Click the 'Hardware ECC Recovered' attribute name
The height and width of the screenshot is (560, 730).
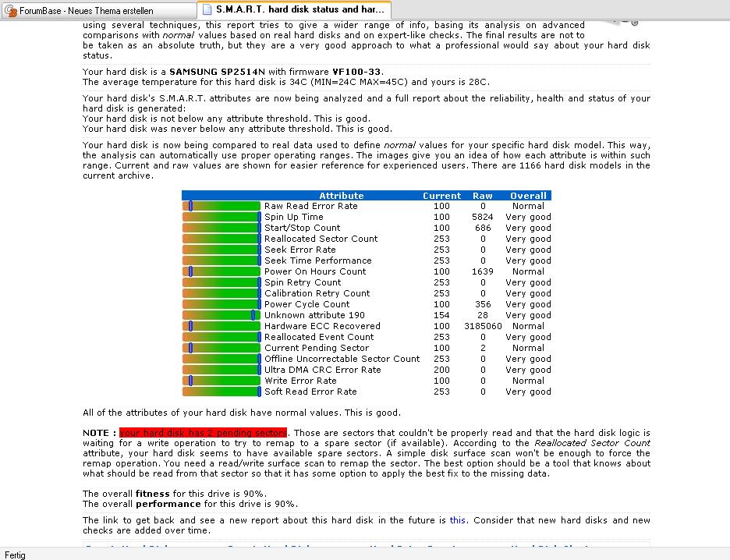(x=322, y=326)
